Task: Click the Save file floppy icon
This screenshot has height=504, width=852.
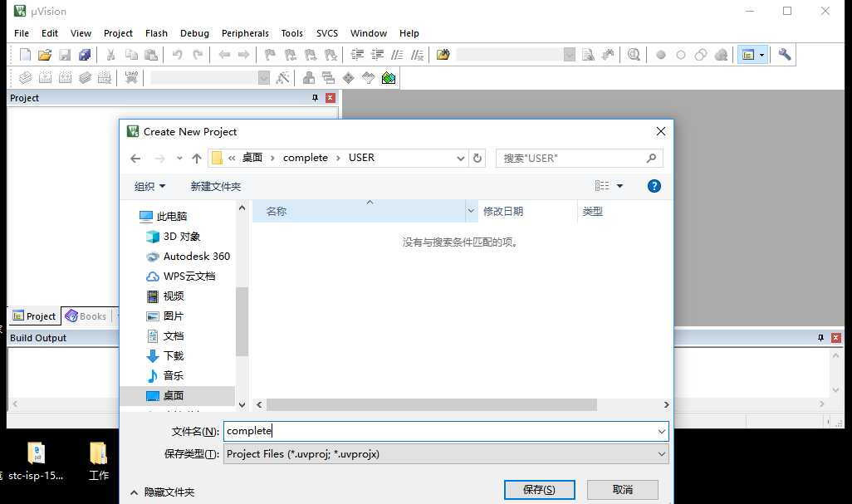Action: tap(65, 54)
